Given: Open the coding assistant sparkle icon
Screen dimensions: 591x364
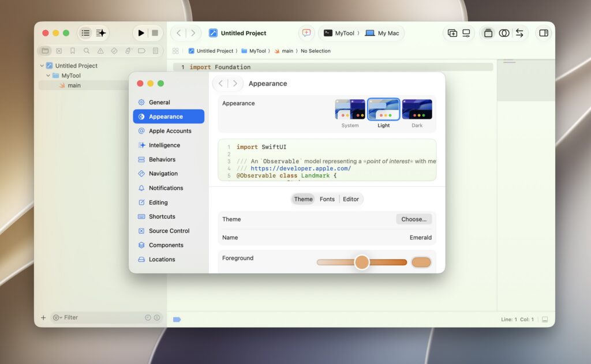Looking at the screenshot, I should pos(100,33).
